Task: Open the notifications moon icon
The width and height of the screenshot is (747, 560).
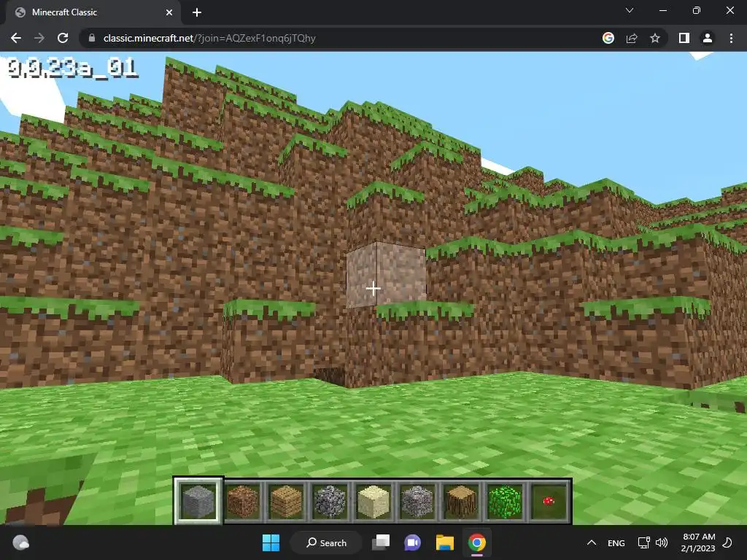Action: (x=727, y=542)
